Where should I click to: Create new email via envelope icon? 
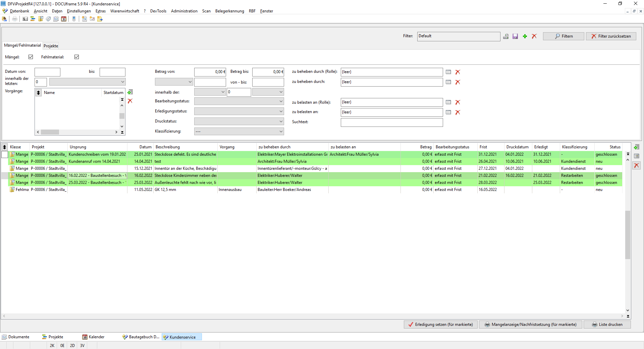92,19
